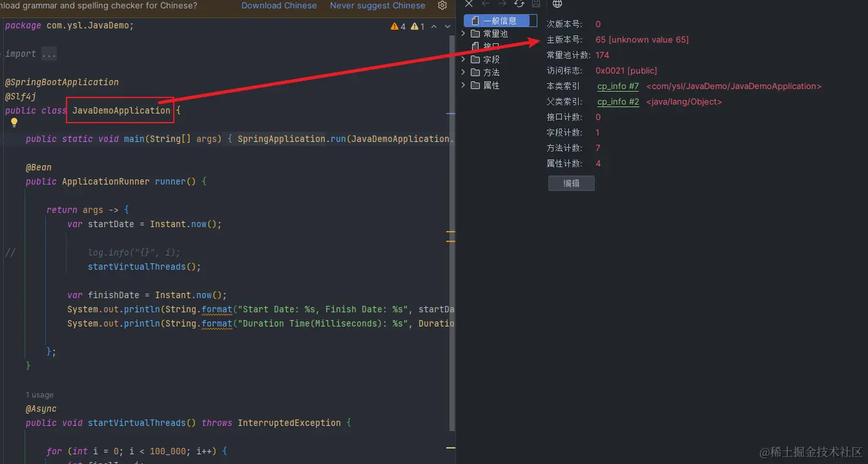868x464 pixels.
Task: Click the 常量池计数 value 174
Action: 603,55
